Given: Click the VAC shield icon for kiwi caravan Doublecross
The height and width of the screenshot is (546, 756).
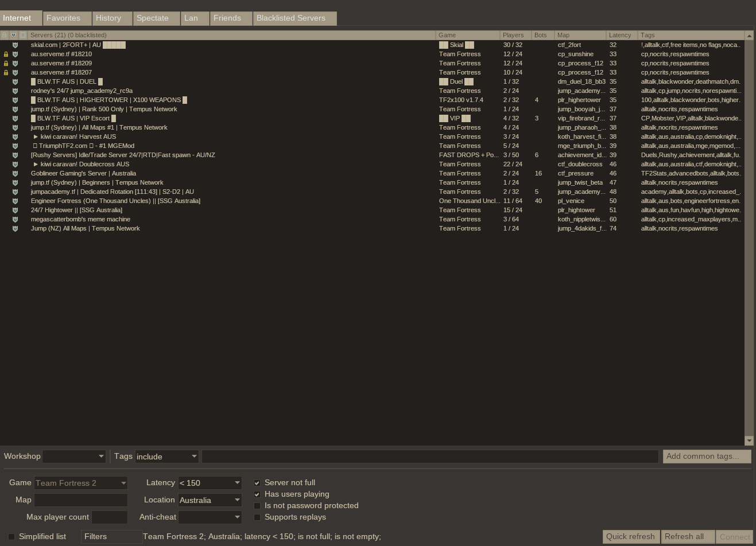Looking at the screenshot, I should point(15,164).
